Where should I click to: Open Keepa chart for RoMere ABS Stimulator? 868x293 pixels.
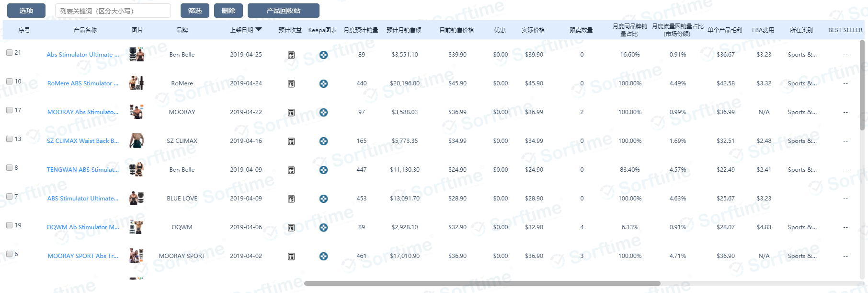(323, 84)
